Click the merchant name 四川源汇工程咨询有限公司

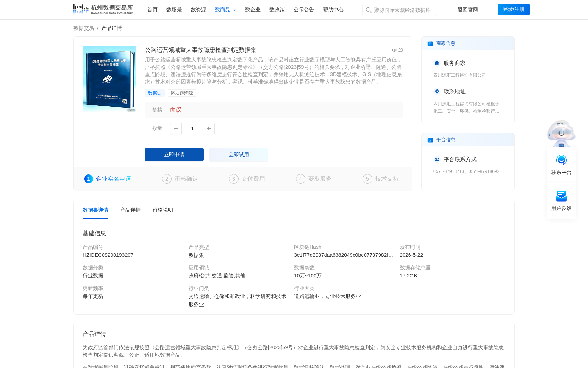click(x=460, y=75)
